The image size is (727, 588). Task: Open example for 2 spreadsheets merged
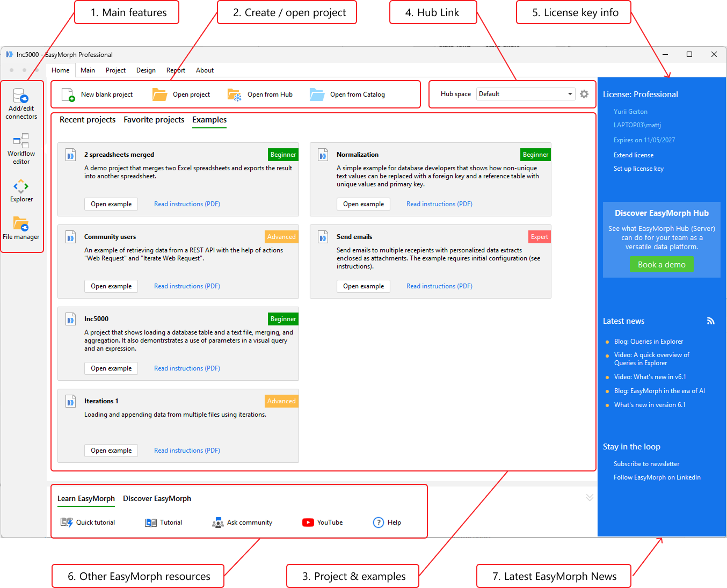coord(111,204)
